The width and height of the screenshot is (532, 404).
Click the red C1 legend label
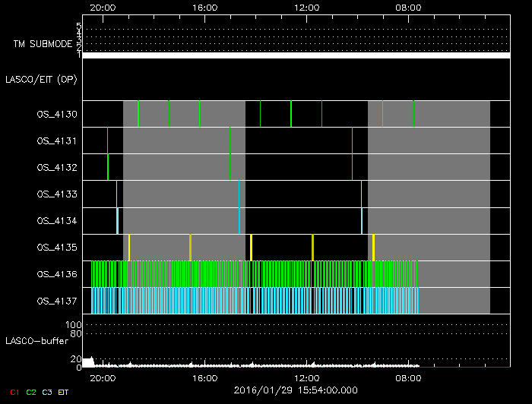point(14,392)
